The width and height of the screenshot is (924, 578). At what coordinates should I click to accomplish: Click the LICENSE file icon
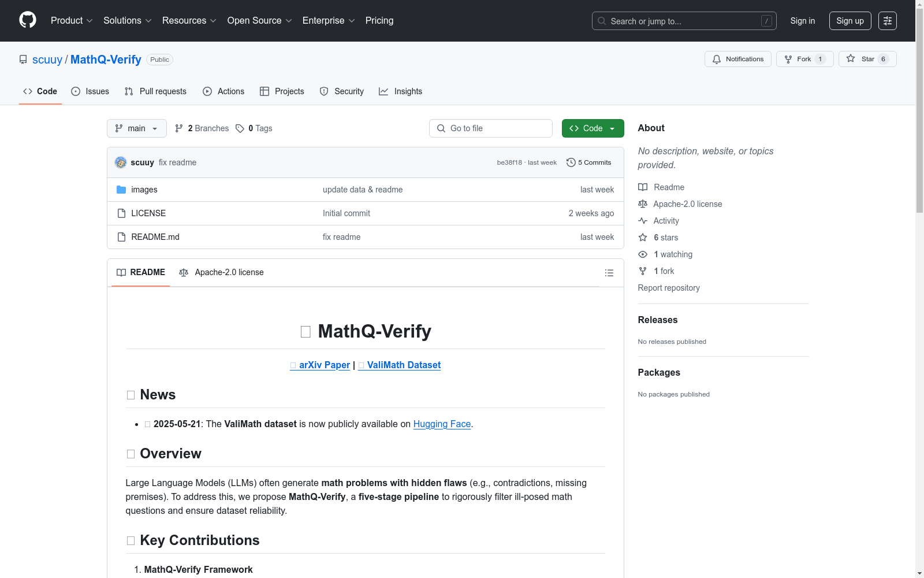tap(121, 213)
